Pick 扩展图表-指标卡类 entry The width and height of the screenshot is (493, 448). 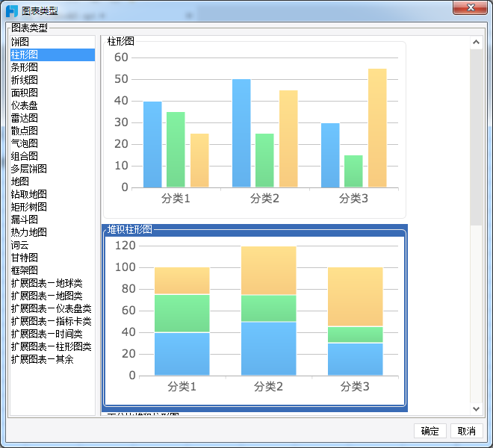[52, 321]
